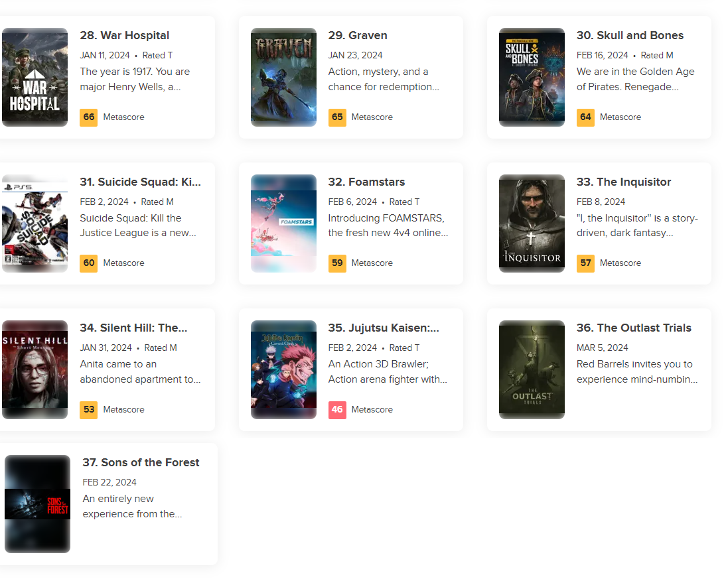Click 'FEB 6, 2024' release date text
Image resolution: width=728 pixels, height=579 pixels.
tap(352, 202)
